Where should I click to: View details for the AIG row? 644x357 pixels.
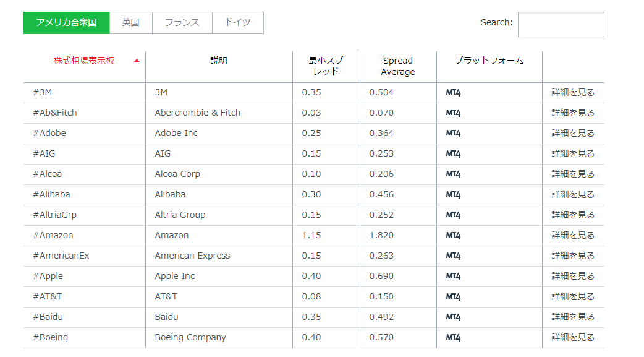point(573,154)
